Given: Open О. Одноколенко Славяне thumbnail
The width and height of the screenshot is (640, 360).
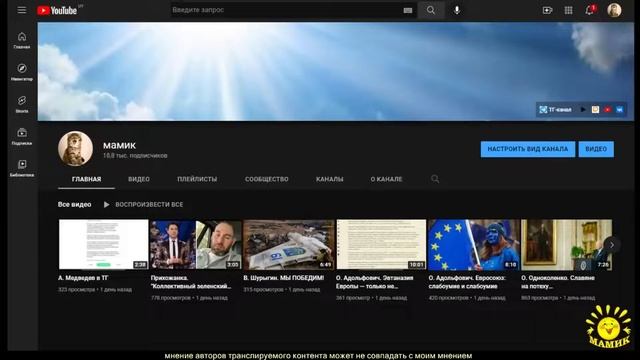Looking at the screenshot, I should [x=567, y=244].
